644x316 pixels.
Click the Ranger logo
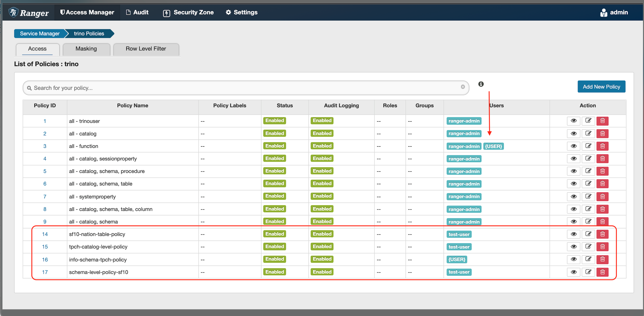point(29,12)
